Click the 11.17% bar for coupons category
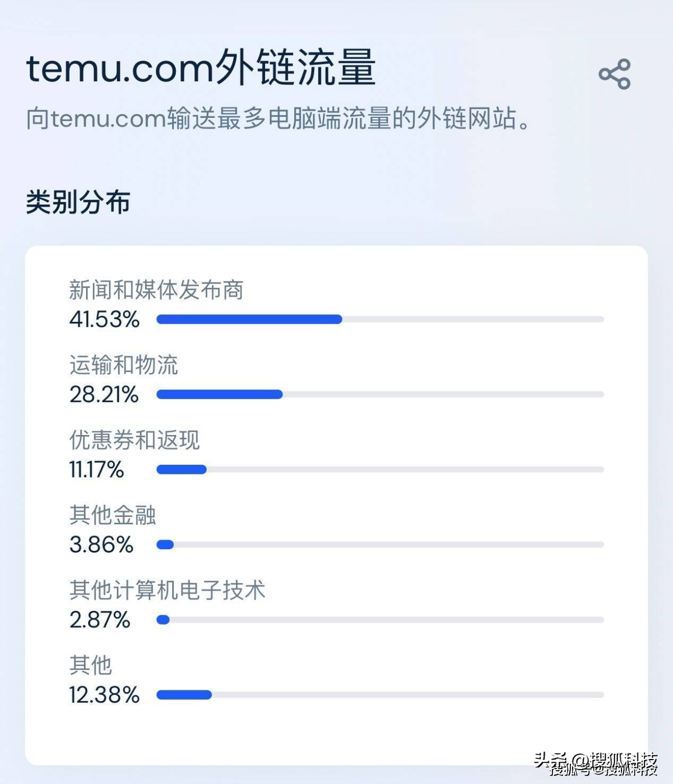Viewport: 673px width, 784px height. 181,468
